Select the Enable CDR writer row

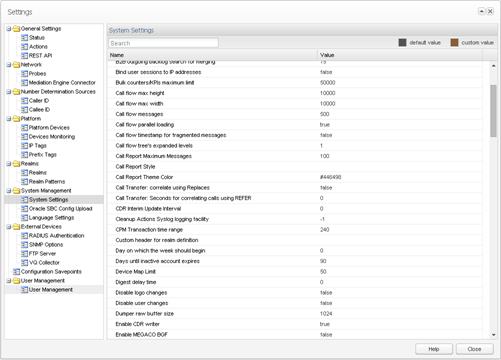click(x=295, y=324)
